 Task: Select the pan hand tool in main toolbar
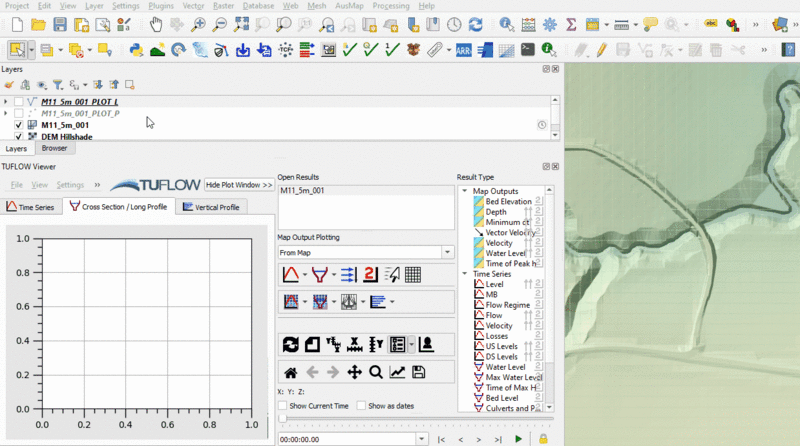(x=157, y=24)
